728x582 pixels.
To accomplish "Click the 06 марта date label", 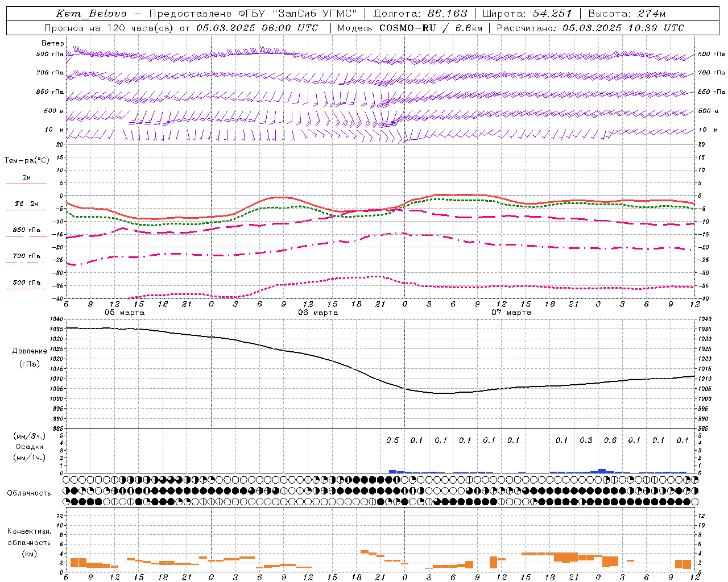I will click(318, 312).
